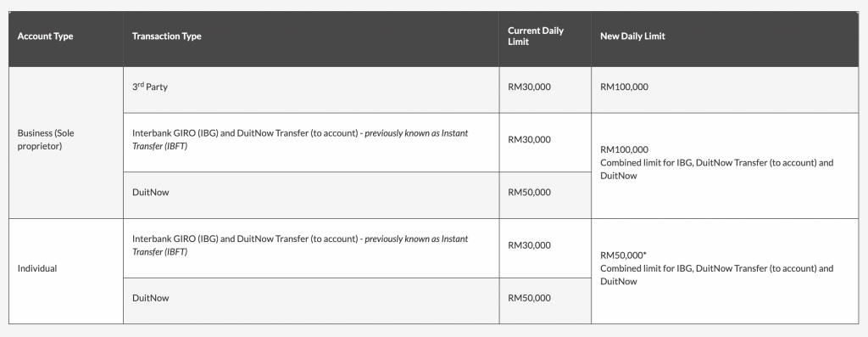Select Business Interbank GIRO transaction type cell
The image size is (868, 337).
311,143
